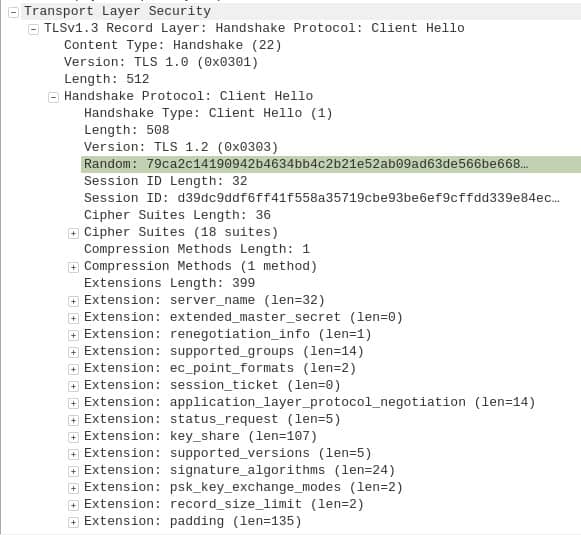Expand the Cipher Suites (18 suites) entry
Screen dimensions: 581x535
73,233
